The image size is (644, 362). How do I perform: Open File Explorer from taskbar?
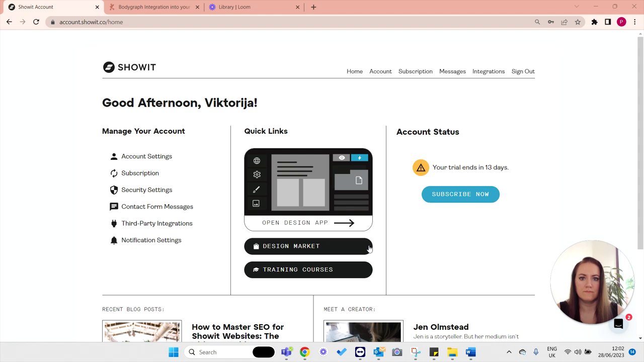click(x=452, y=352)
